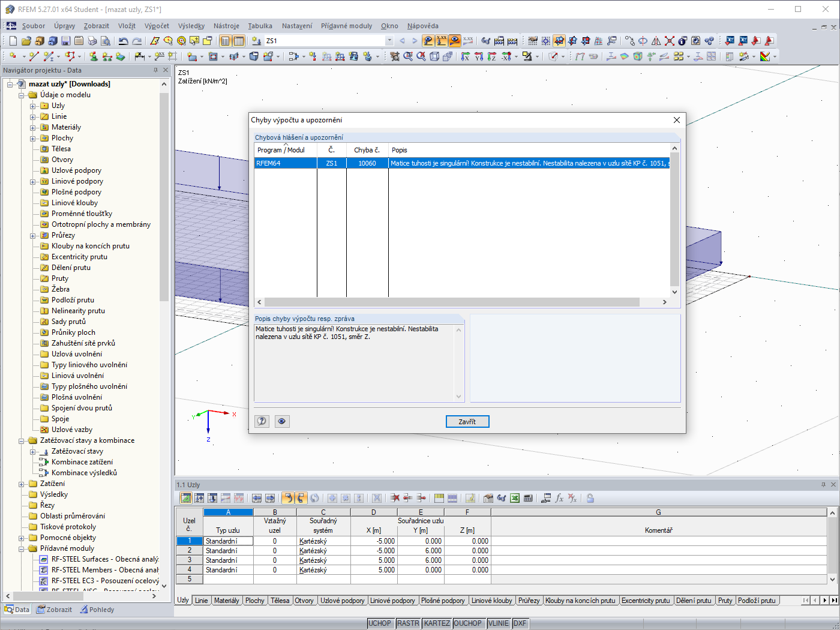
Task: Select Kombinace zatížení tree item
Action: (x=82, y=462)
